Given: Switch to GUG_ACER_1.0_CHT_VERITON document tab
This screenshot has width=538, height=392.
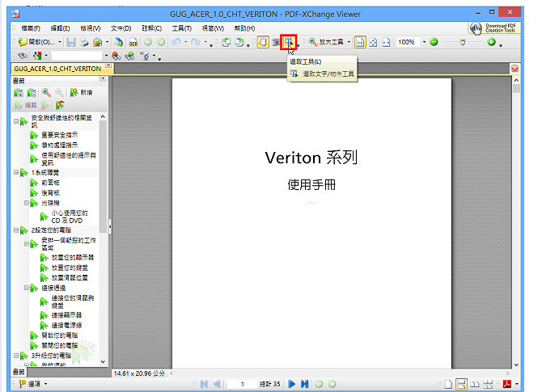Looking at the screenshot, I should coord(57,69).
